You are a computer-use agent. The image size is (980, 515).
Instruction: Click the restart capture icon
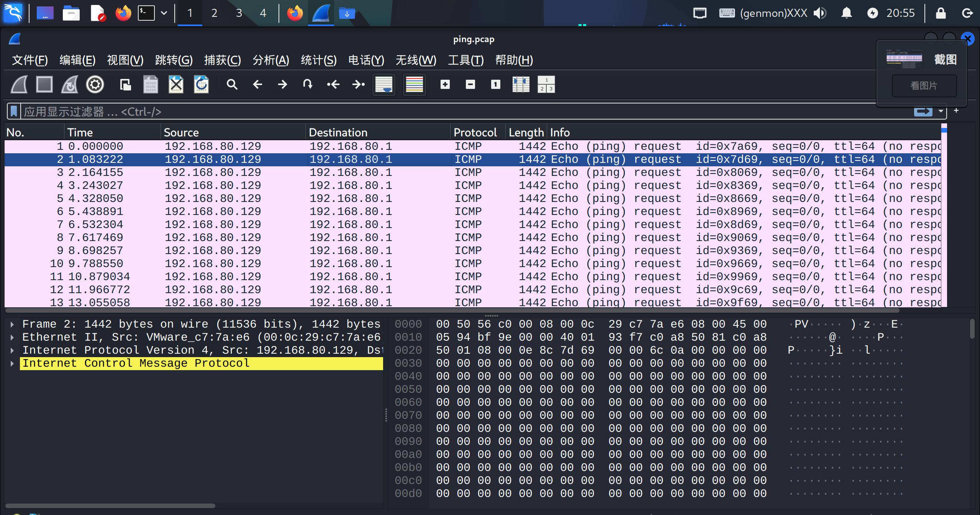click(70, 84)
